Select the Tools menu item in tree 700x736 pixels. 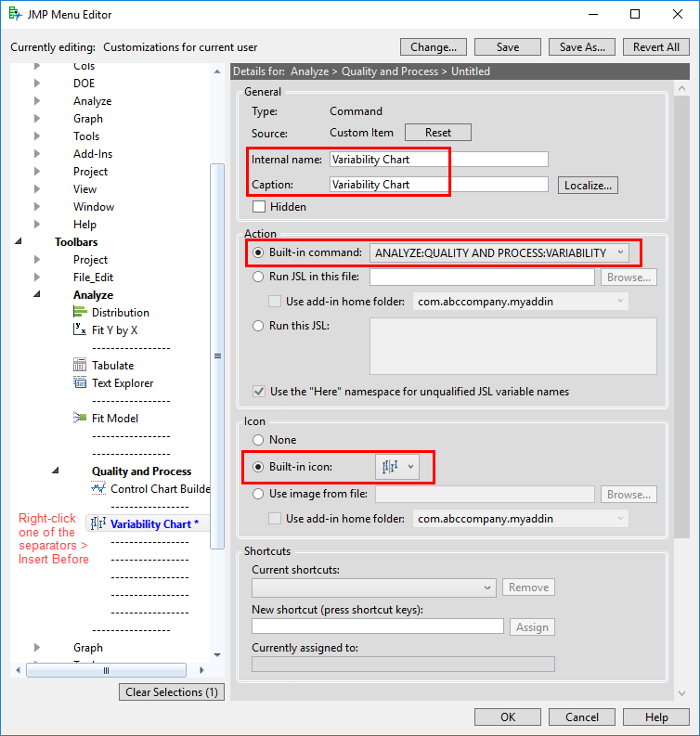click(x=86, y=136)
